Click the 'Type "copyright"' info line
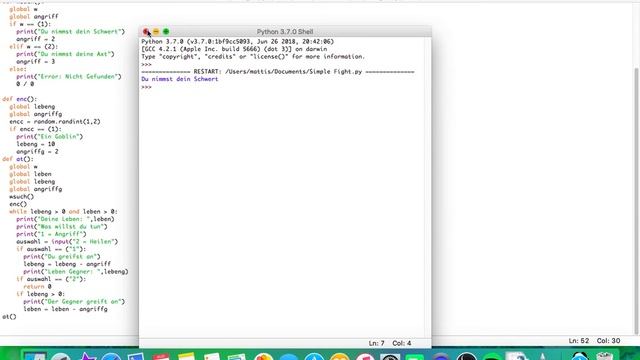 coord(253,57)
